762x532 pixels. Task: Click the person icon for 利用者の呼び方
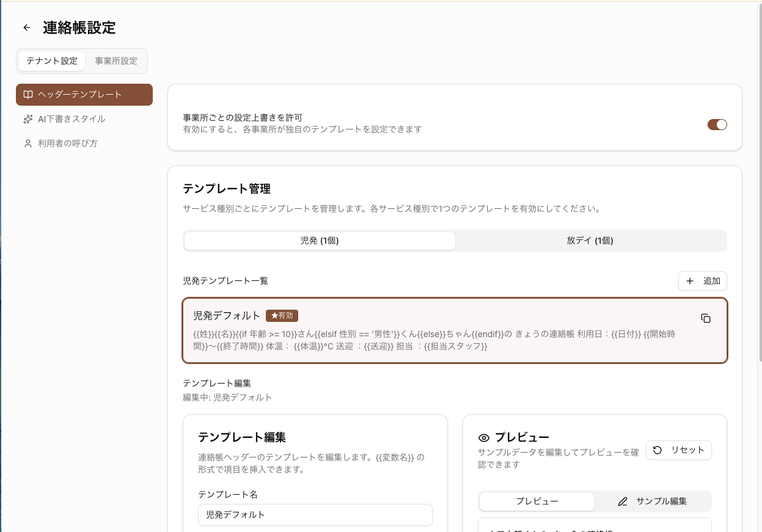(x=27, y=144)
